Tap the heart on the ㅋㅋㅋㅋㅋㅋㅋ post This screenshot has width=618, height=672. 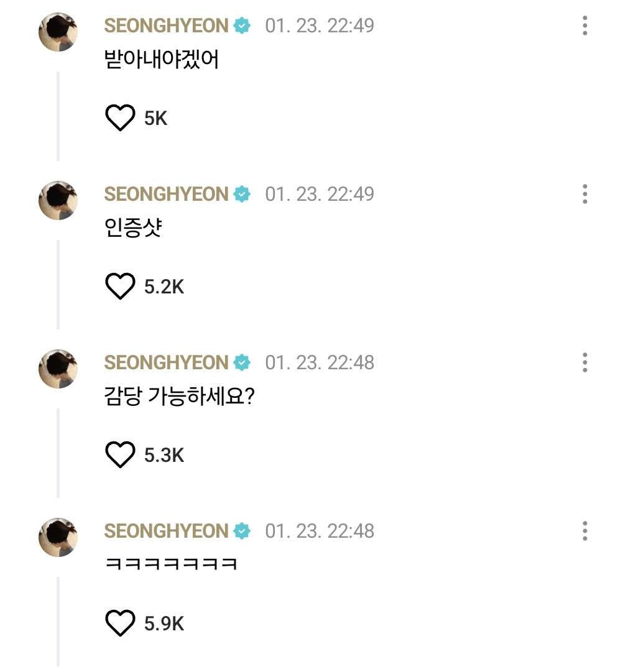120,623
